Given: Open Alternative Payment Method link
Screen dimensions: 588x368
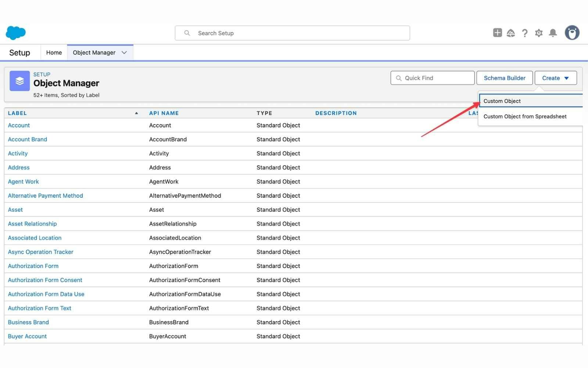Looking at the screenshot, I should tap(46, 196).
